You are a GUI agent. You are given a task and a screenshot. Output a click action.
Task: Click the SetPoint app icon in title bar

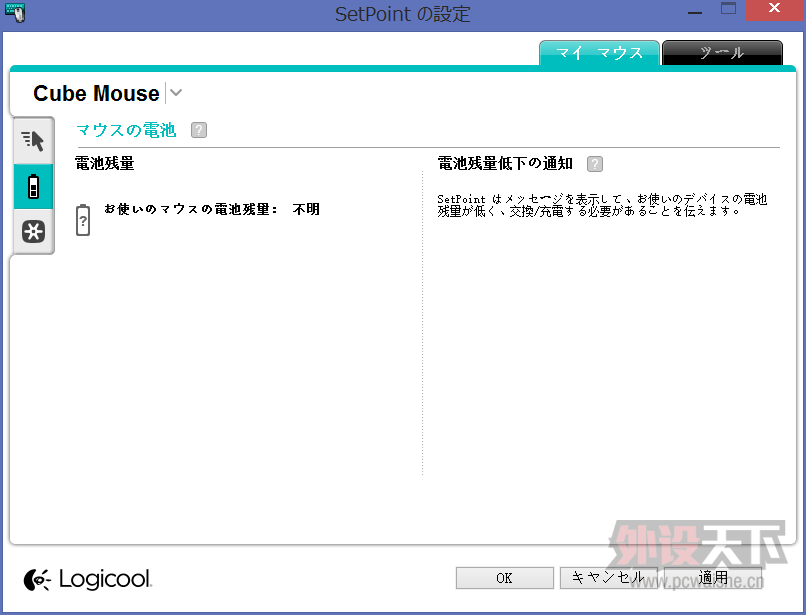coord(15,12)
